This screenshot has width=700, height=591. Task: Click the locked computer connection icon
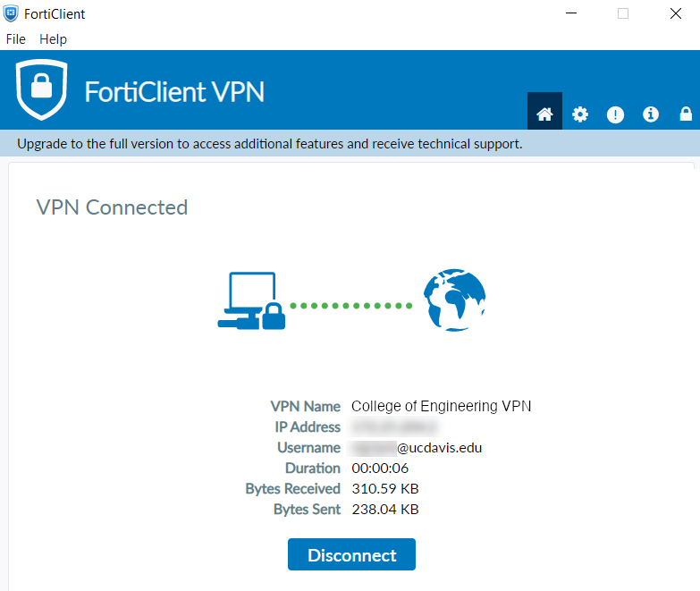pos(251,300)
